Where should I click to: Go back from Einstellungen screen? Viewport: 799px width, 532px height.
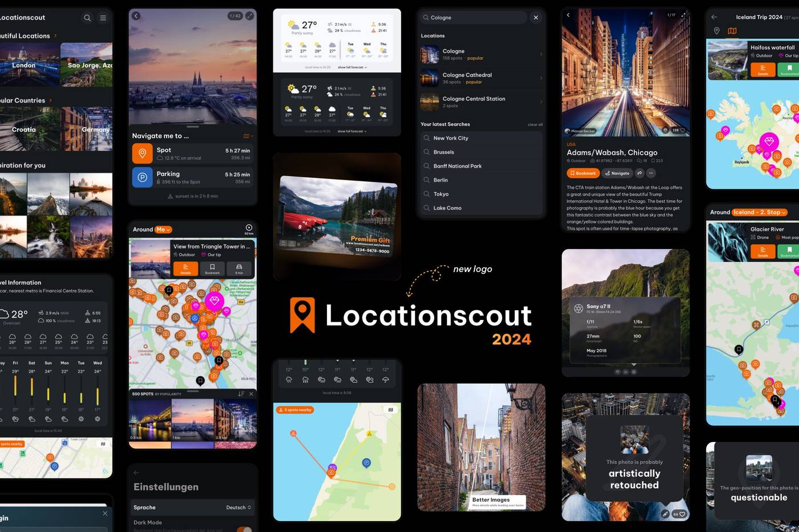click(136, 472)
